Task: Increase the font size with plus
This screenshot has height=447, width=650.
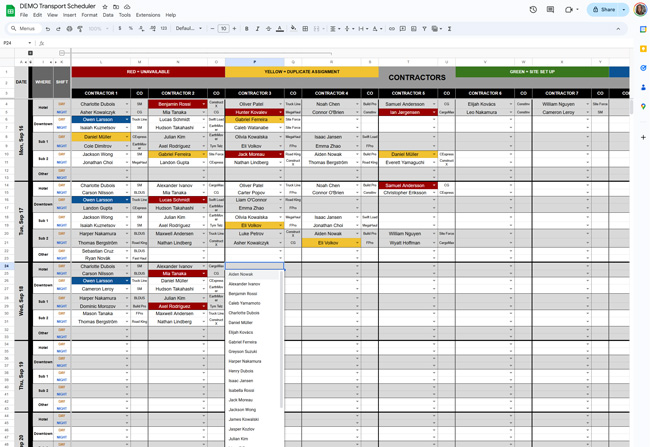Action: tap(234, 29)
